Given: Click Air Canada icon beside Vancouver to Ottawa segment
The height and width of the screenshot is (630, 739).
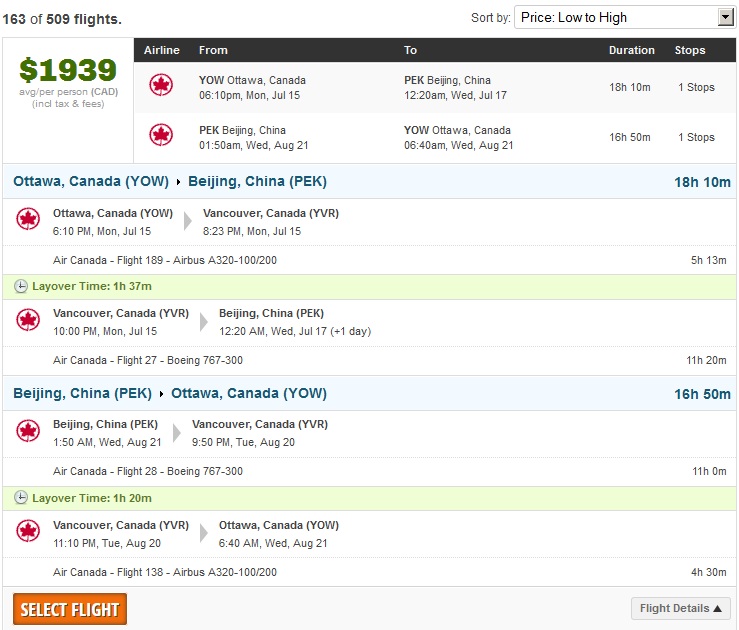Looking at the screenshot, I should [x=28, y=532].
